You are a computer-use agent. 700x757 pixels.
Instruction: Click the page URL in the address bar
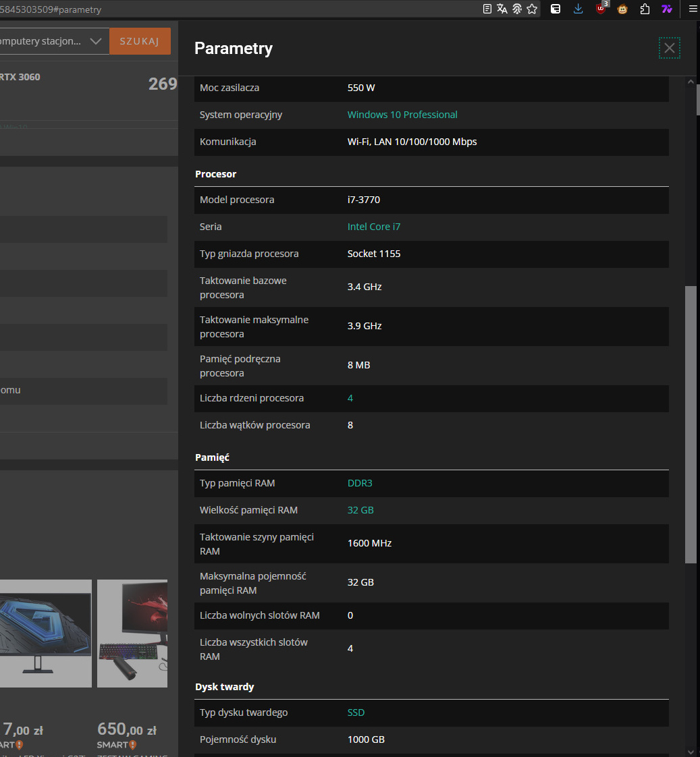tap(51, 9)
